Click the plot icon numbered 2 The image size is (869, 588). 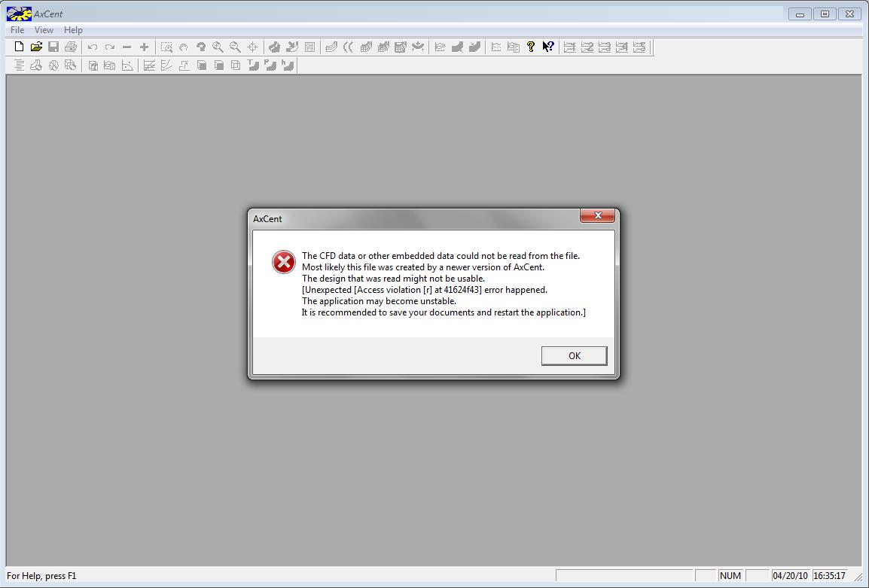[x=587, y=47]
